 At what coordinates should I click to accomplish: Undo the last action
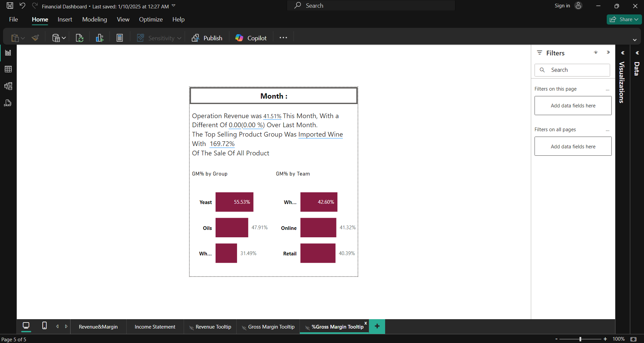point(22,6)
